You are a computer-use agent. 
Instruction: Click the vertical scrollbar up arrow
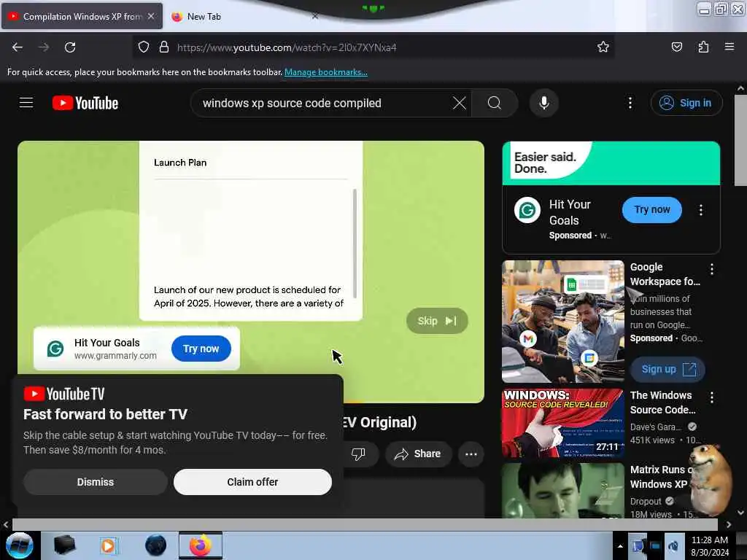coord(740,88)
